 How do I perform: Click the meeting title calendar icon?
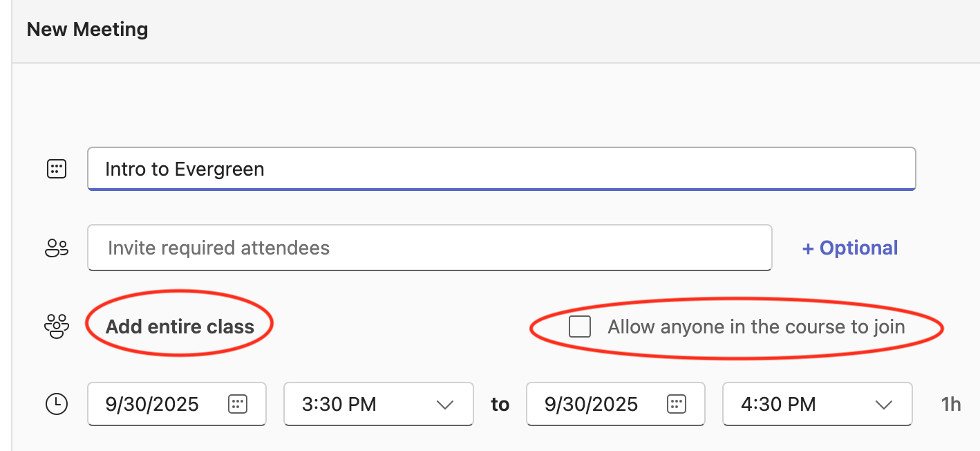[57, 169]
